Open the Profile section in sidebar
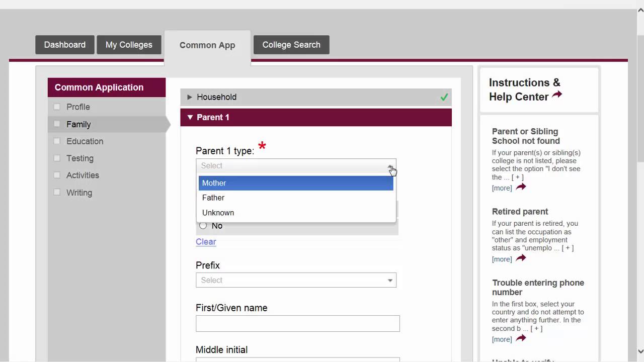The width and height of the screenshot is (644, 362). 78,107
